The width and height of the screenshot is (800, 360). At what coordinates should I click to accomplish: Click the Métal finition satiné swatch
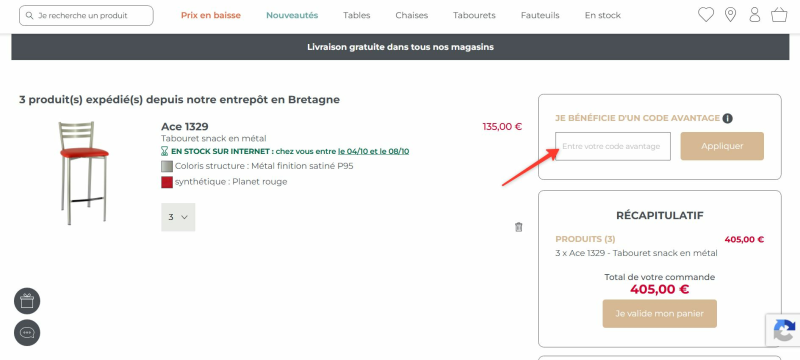tap(167, 166)
